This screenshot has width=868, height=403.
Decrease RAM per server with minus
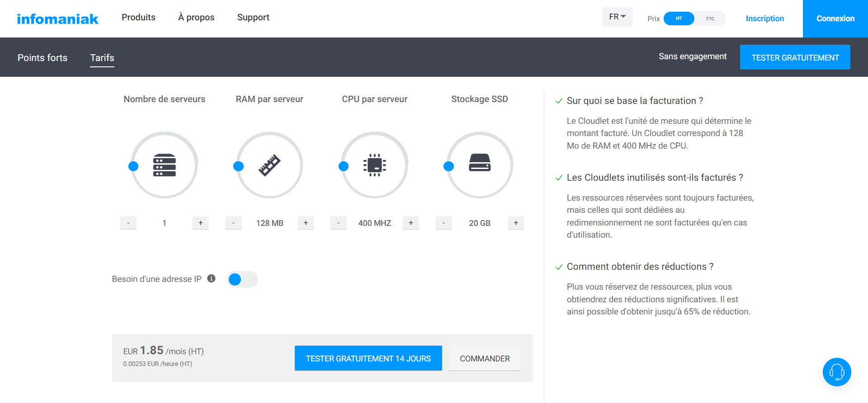click(x=233, y=223)
